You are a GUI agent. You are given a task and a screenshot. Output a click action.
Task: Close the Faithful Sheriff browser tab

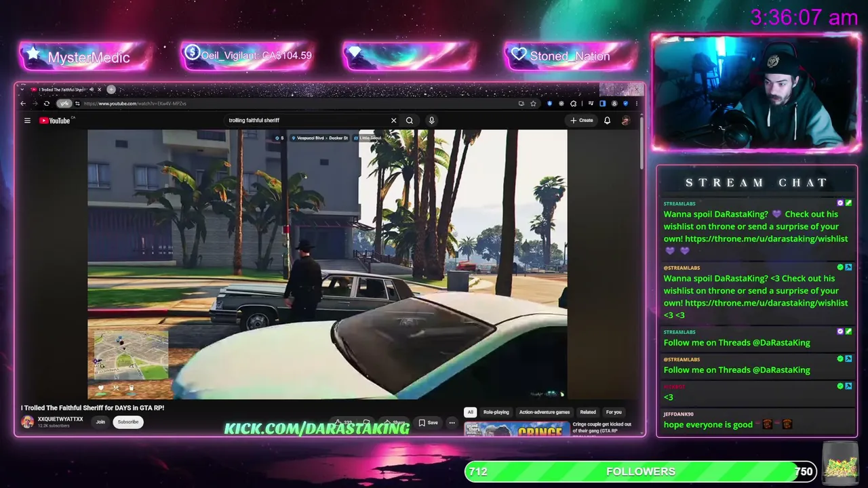100,89
